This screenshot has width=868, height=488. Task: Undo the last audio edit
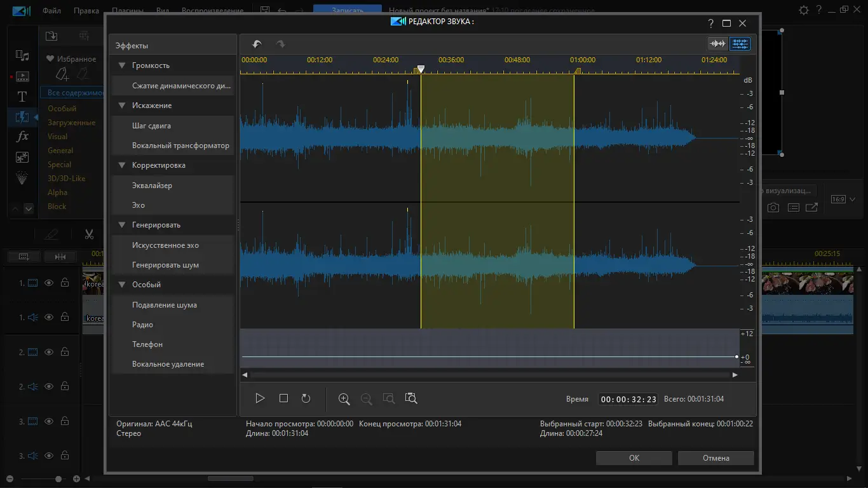(257, 44)
